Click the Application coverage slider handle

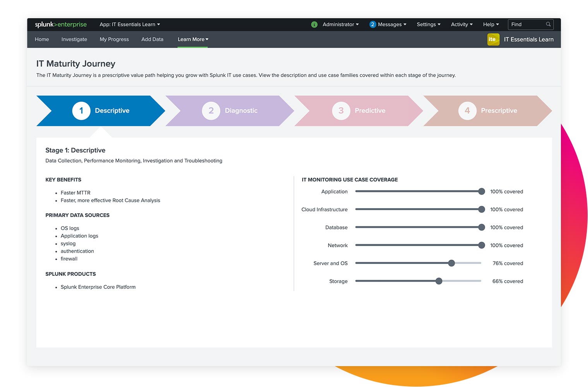pos(482,191)
